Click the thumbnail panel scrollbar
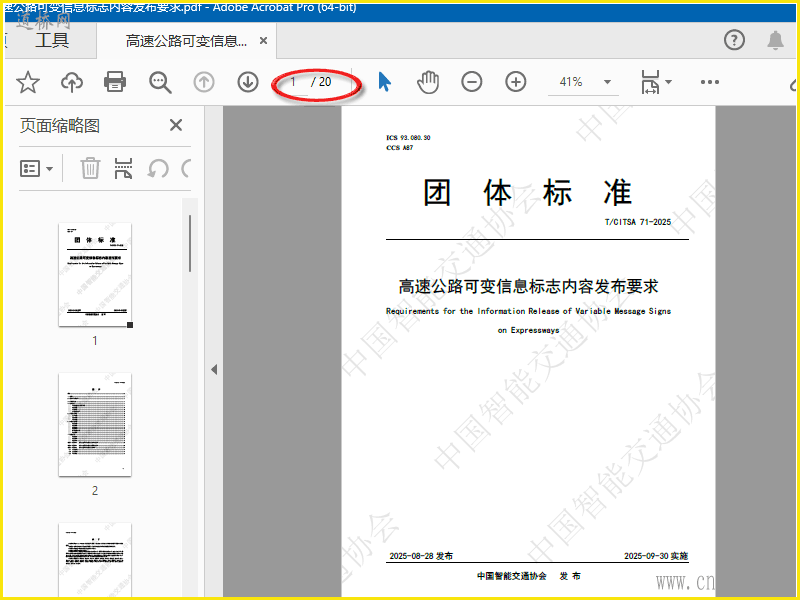The width and height of the screenshot is (800, 600). tap(190, 243)
